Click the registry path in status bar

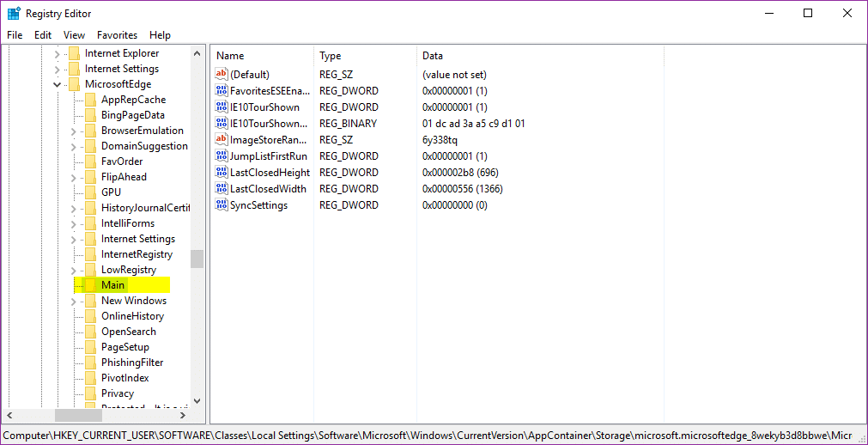(428, 435)
